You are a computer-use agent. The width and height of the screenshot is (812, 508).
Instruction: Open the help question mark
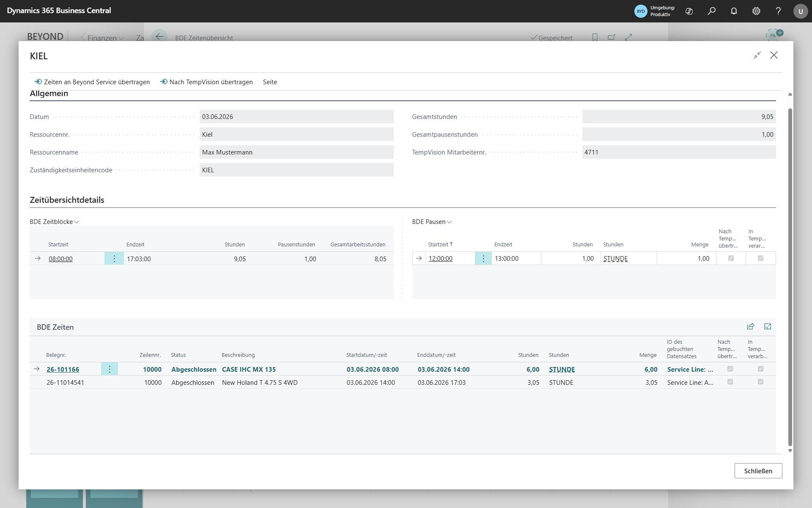(x=778, y=11)
